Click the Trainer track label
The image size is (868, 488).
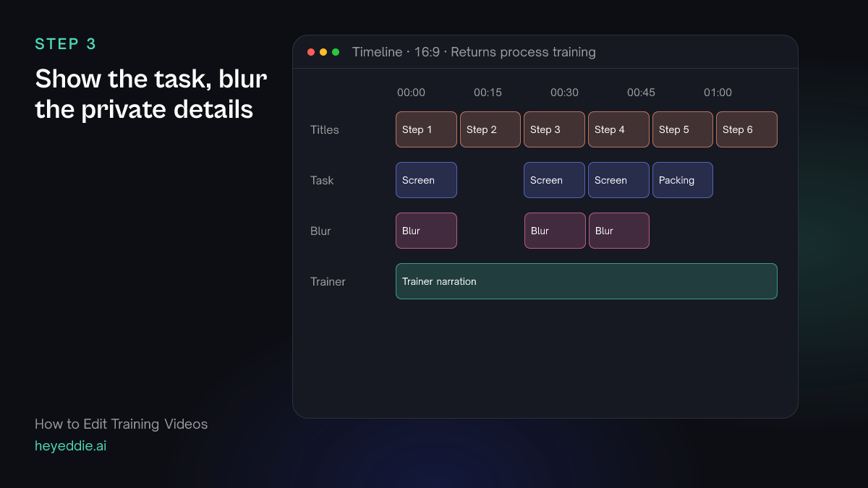[328, 282]
